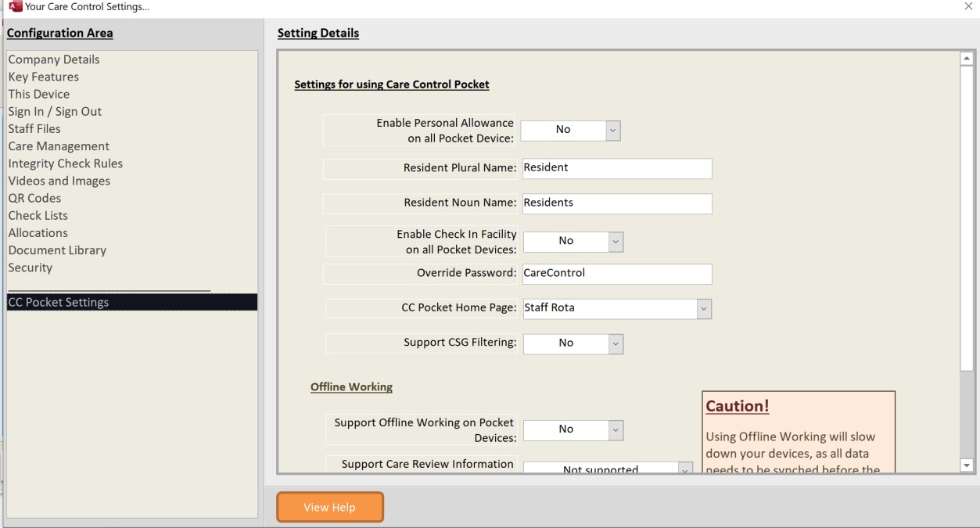Image resolution: width=980 pixels, height=528 pixels.
Task: Focus the Override Password field
Action: [x=616, y=274]
